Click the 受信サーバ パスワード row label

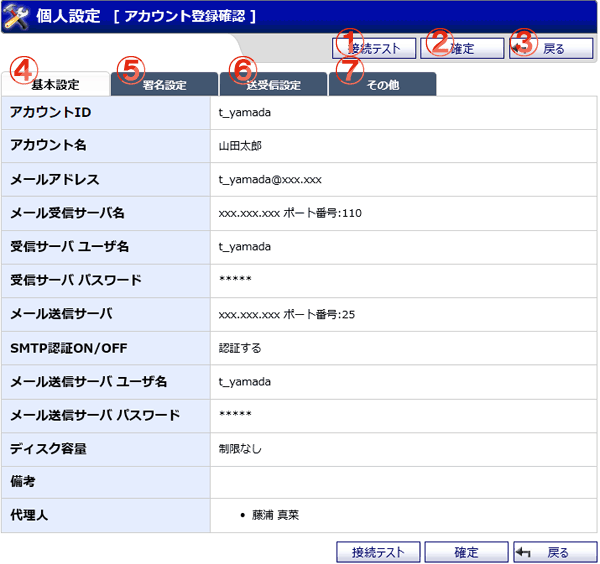[x=76, y=280]
